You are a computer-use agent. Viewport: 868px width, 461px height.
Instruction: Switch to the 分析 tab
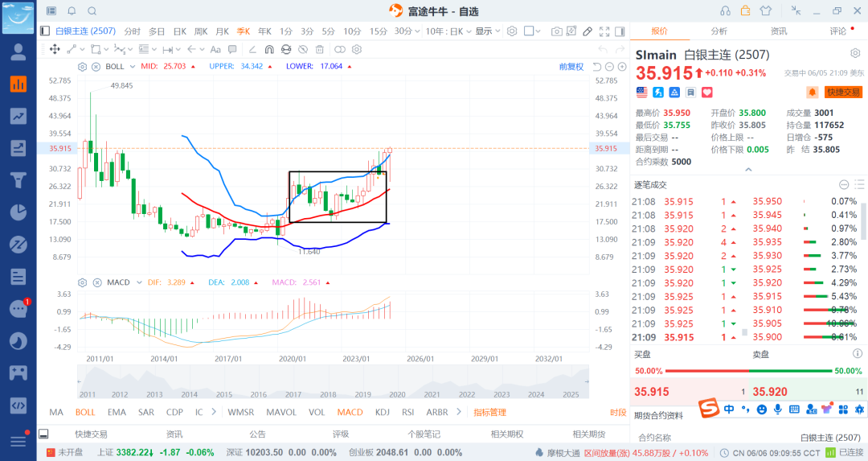pos(719,31)
